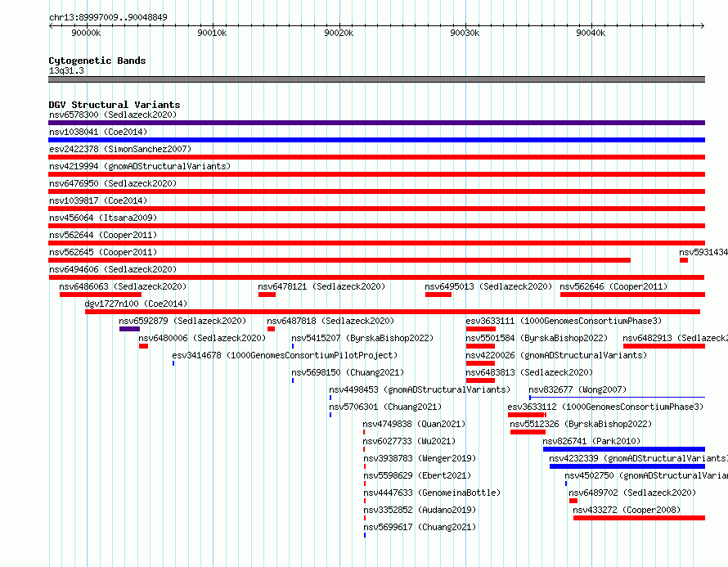Image resolution: width=728 pixels, height=567 pixels.
Task: Open the nsv5706301 (Chuang2021) label
Action: (x=385, y=407)
